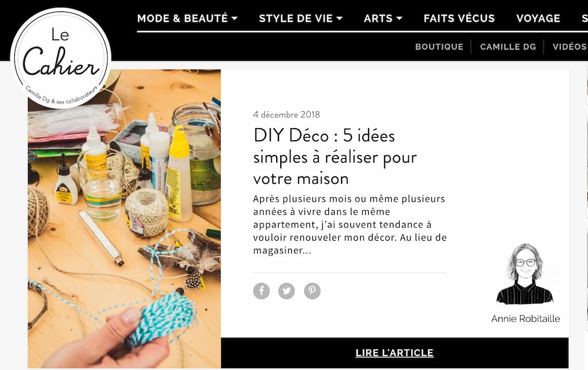Click the DIY craft supplies photo
The height and width of the screenshot is (370, 588).
124,219
